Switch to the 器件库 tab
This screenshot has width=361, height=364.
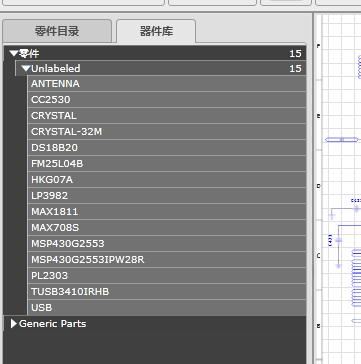pos(156,31)
